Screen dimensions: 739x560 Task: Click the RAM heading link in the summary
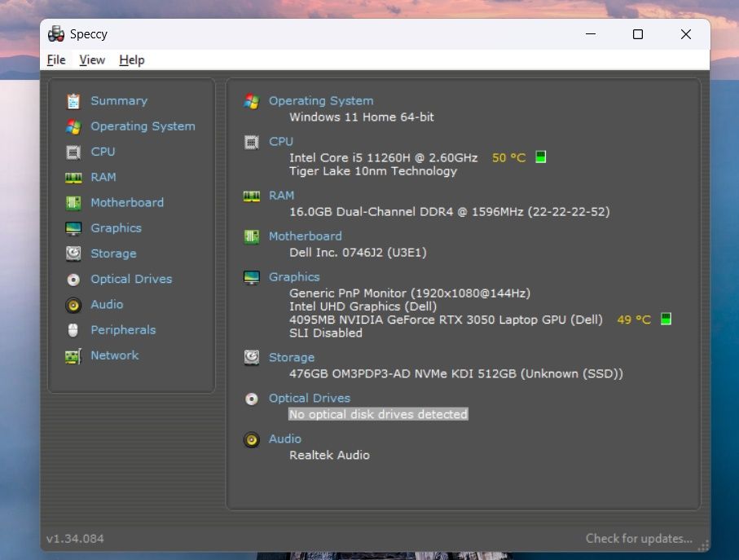click(x=281, y=195)
